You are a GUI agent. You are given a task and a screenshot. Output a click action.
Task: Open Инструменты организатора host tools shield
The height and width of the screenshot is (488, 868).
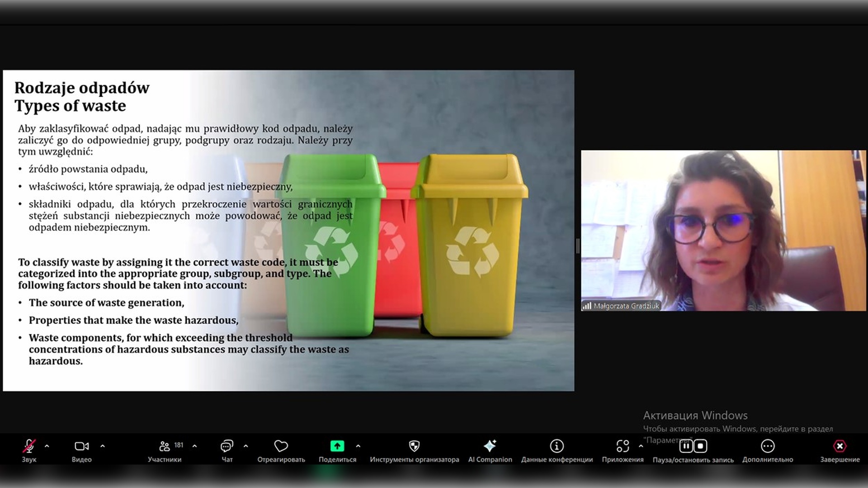[x=414, y=446]
